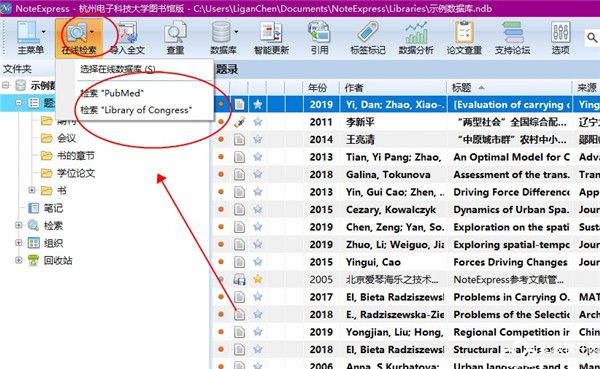Select the 检索 "PubMed" menu entry
Viewport: 600px width, 369px height.
point(112,93)
